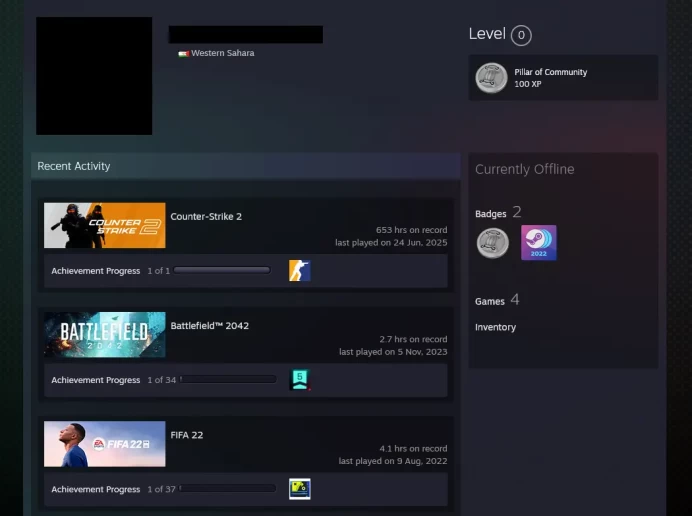
Task: Click the Counter-Strike 2 achievement progress bar
Action: 222,270
